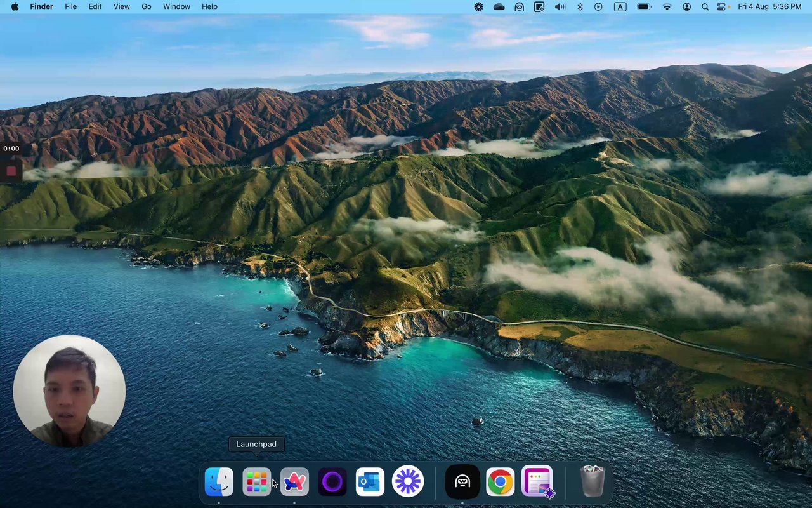Click the circular webcam preview bubble
The image size is (812, 508).
(69, 391)
